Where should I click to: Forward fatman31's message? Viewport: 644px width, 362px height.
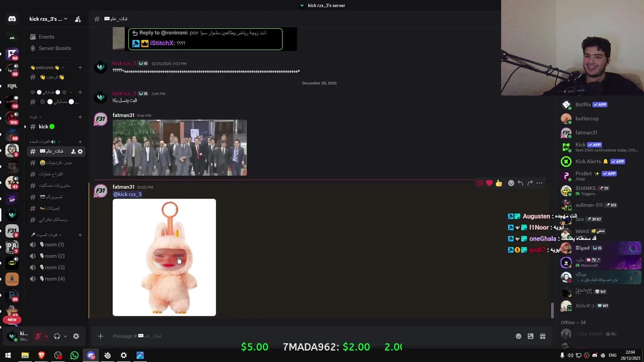click(530, 183)
